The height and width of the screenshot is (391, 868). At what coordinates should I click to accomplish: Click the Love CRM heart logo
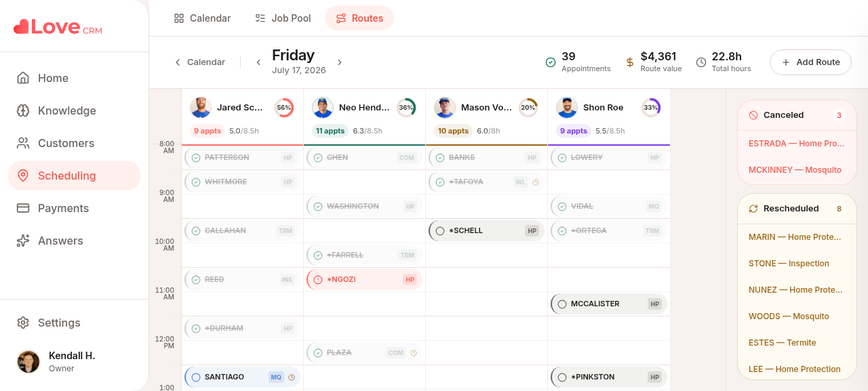[21, 27]
